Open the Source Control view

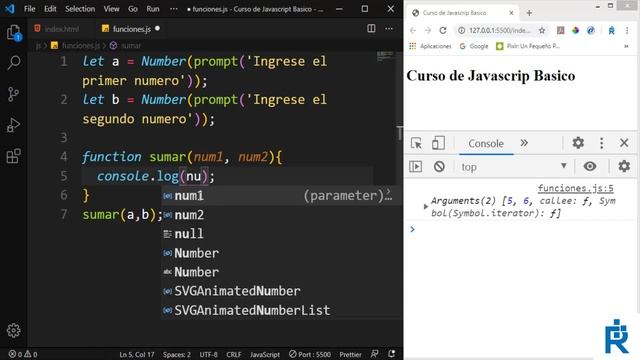[x=13, y=94]
